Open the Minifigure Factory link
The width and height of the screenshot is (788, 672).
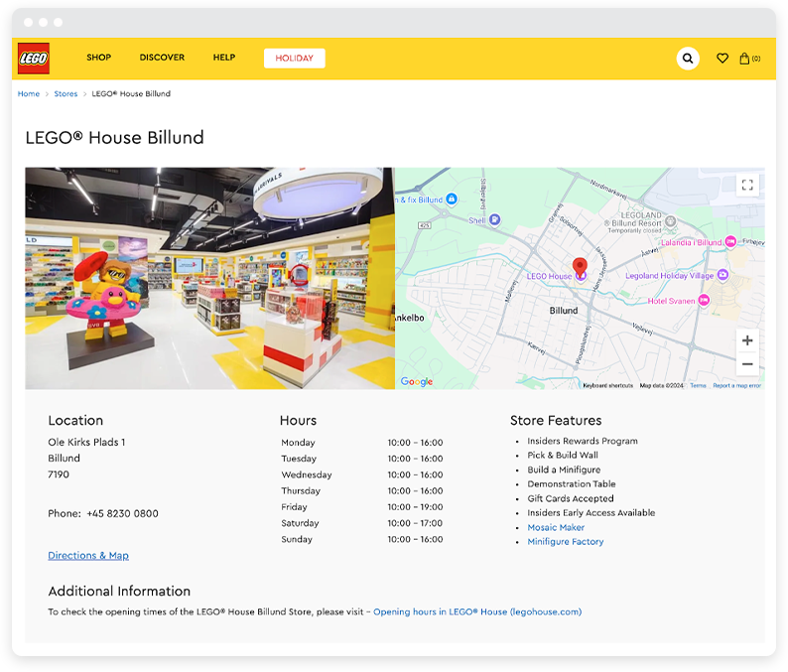coord(566,542)
